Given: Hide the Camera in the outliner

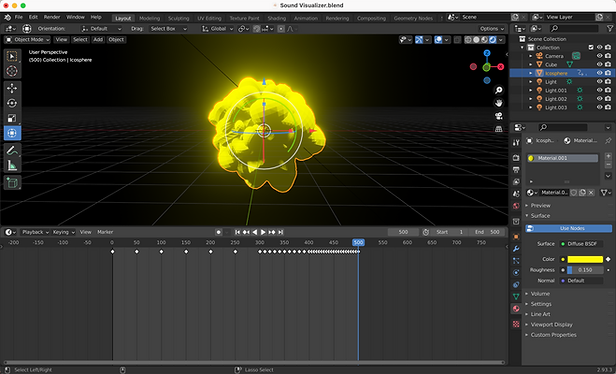Looking at the screenshot, I should pos(600,56).
